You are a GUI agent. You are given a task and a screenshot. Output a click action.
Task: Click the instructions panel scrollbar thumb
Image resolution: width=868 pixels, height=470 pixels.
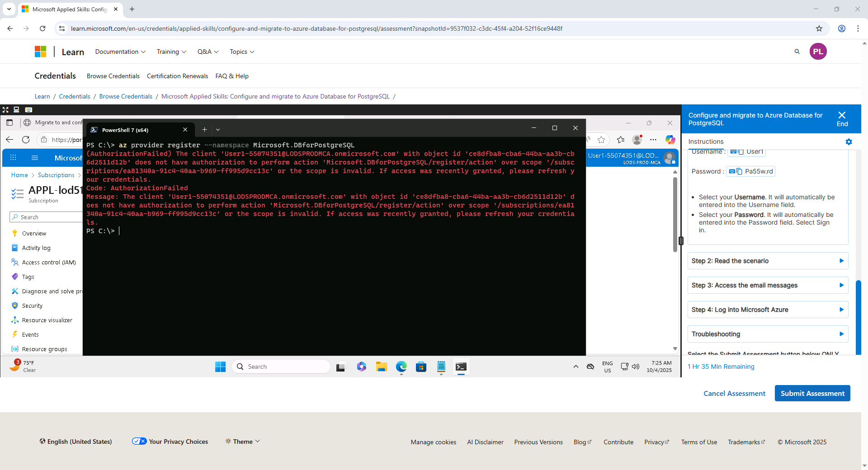pos(859,317)
